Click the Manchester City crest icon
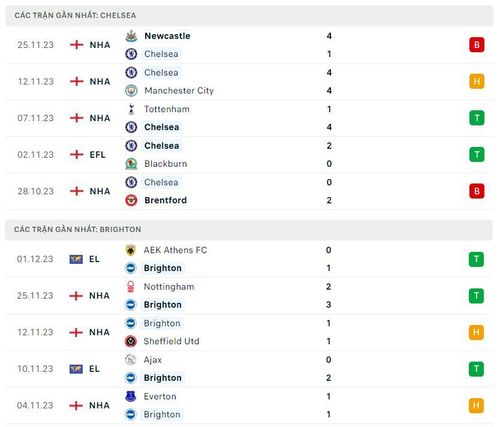 click(x=131, y=90)
